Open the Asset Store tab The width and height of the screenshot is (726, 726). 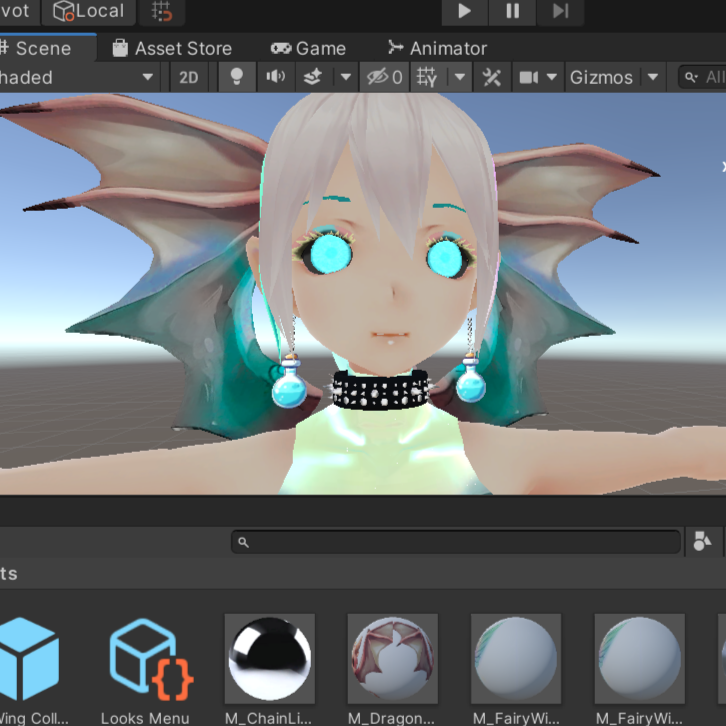[172, 48]
